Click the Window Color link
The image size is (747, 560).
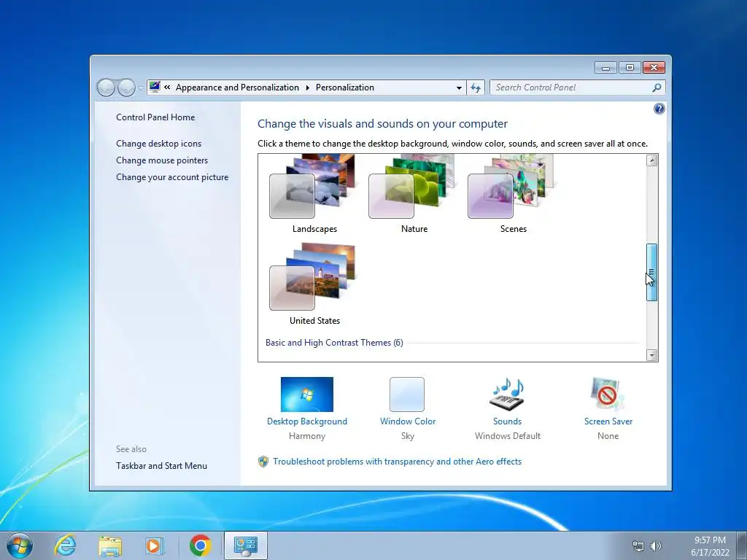tap(408, 421)
